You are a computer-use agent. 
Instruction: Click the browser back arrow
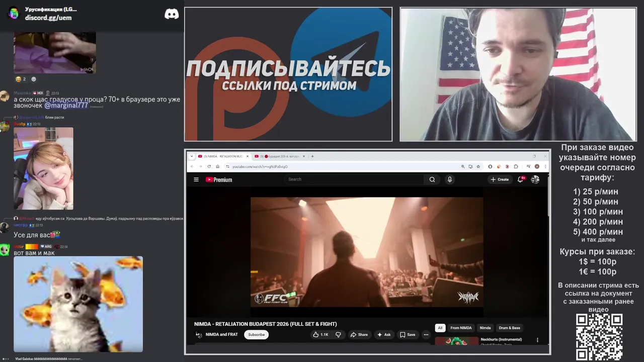(x=192, y=166)
